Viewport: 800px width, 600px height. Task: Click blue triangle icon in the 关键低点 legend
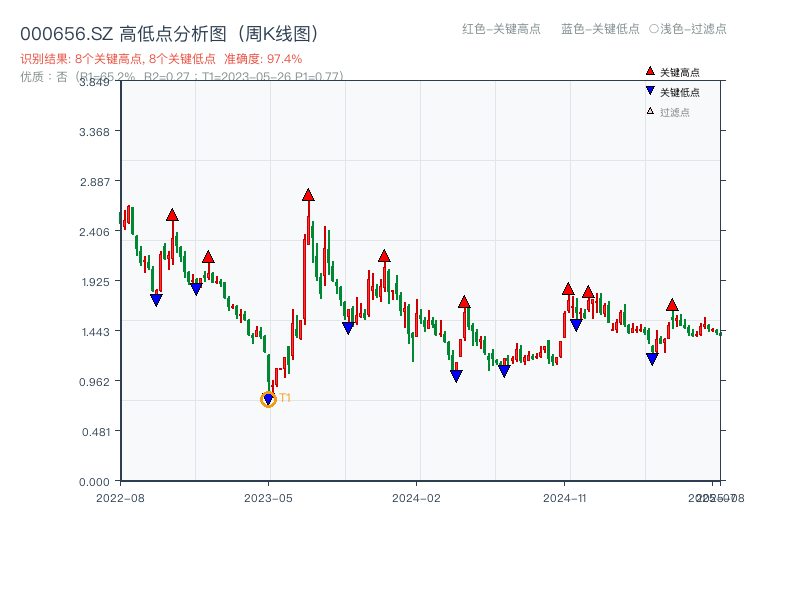coord(650,91)
